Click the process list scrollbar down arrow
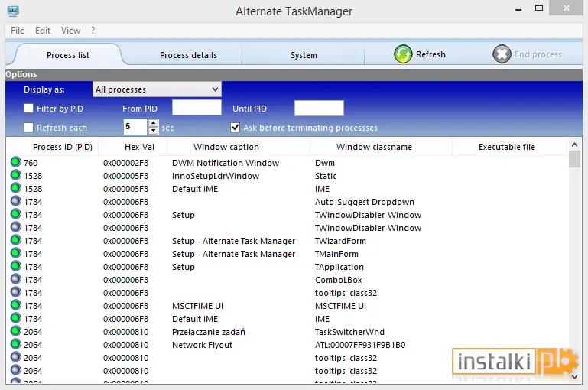Image resolution: width=588 pixels, height=390 pixels. (x=574, y=377)
